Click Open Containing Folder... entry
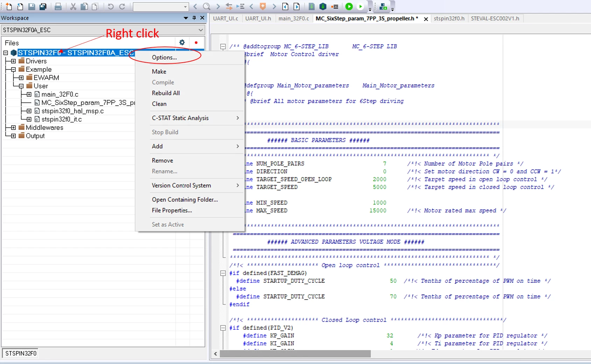This screenshot has width=591, height=364. click(185, 199)
